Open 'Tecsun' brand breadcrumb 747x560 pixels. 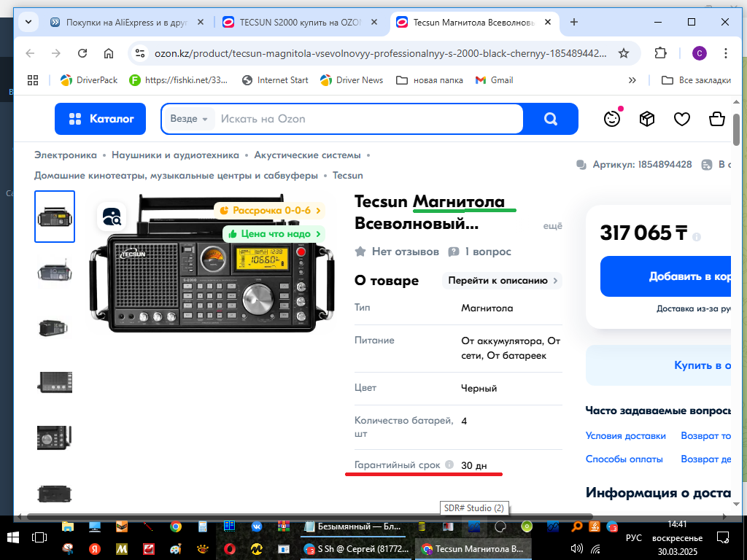point(348,175)
